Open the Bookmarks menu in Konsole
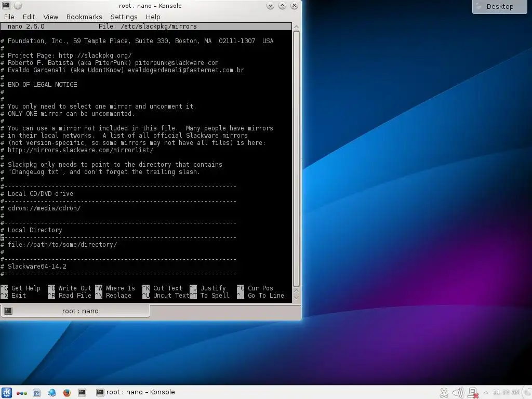 click(84, 17)
